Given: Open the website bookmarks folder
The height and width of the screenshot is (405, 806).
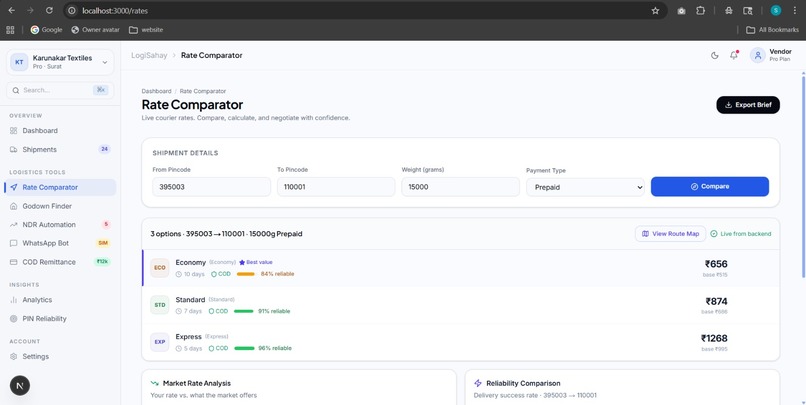Looking at the screenshot, I should [146, 30].
